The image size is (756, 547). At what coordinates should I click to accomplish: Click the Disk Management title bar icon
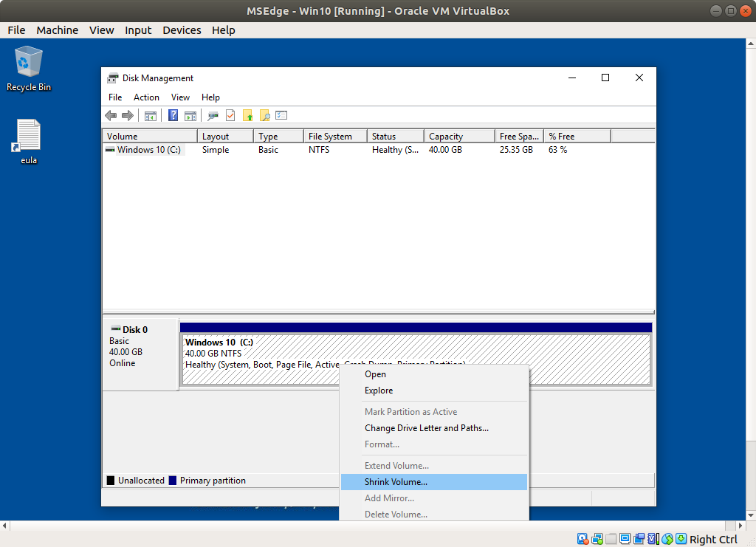pos(113,78)
